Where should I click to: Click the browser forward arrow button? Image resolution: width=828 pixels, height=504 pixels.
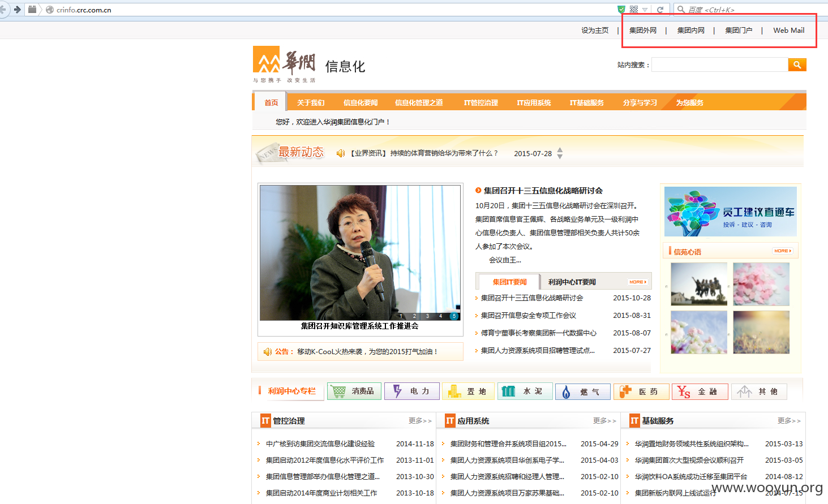pyautogui.click(x=17, y=10)
